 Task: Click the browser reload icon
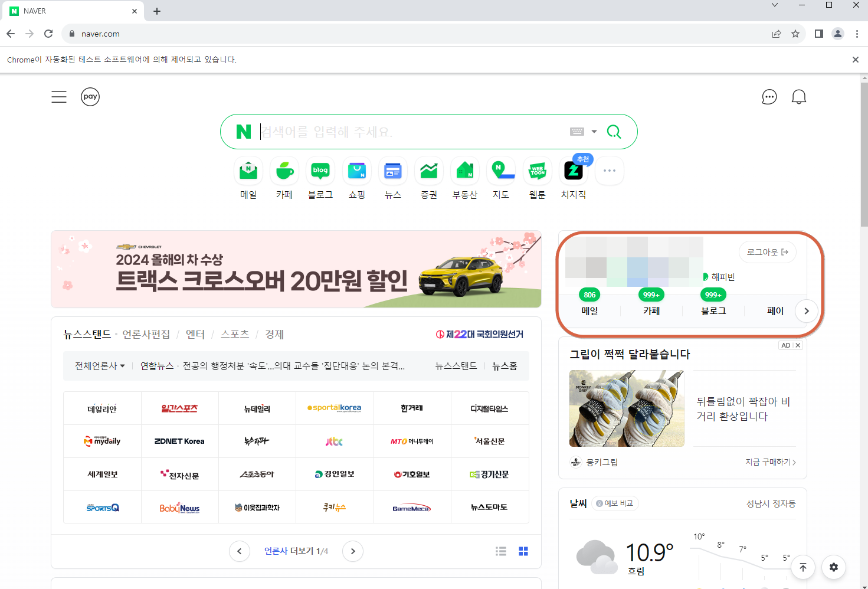(x=48, y=34)
